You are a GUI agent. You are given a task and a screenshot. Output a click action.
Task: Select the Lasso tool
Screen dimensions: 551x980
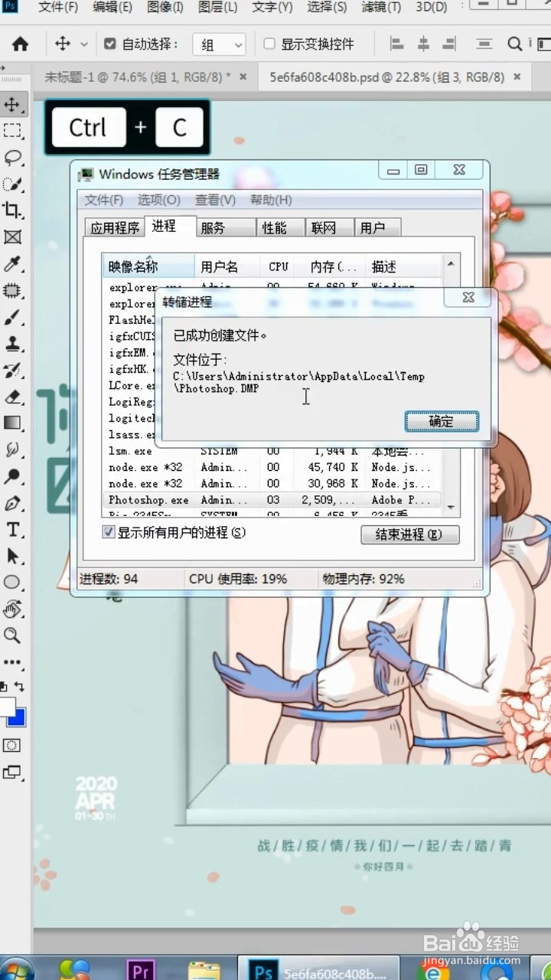(12, 158)
